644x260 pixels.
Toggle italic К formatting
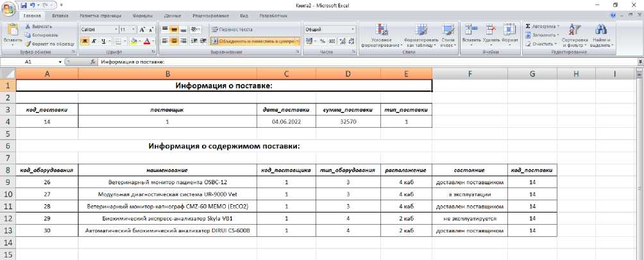coord(94,41)
